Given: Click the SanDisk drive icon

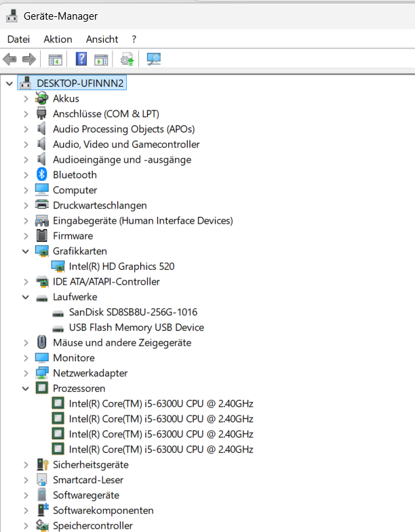Looking at the screenshot, I should click(x=58, y=314).
